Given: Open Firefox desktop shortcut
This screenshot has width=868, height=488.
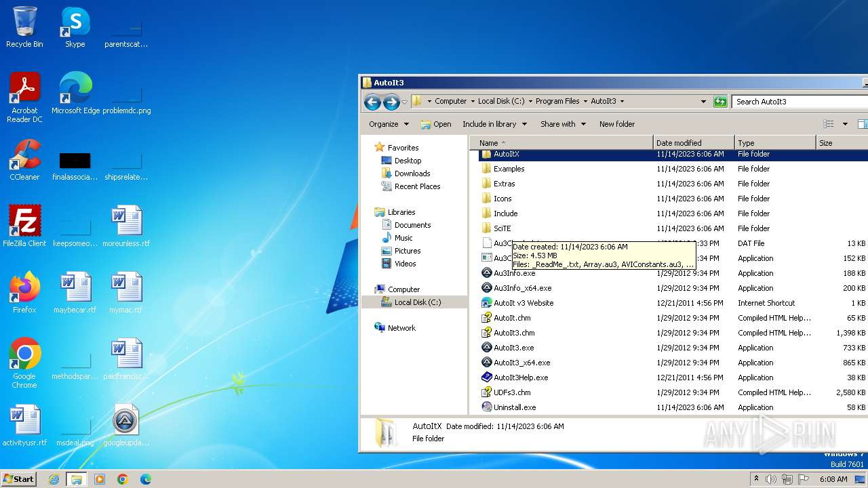Looking at the screenshot, I should coord(24,293).
